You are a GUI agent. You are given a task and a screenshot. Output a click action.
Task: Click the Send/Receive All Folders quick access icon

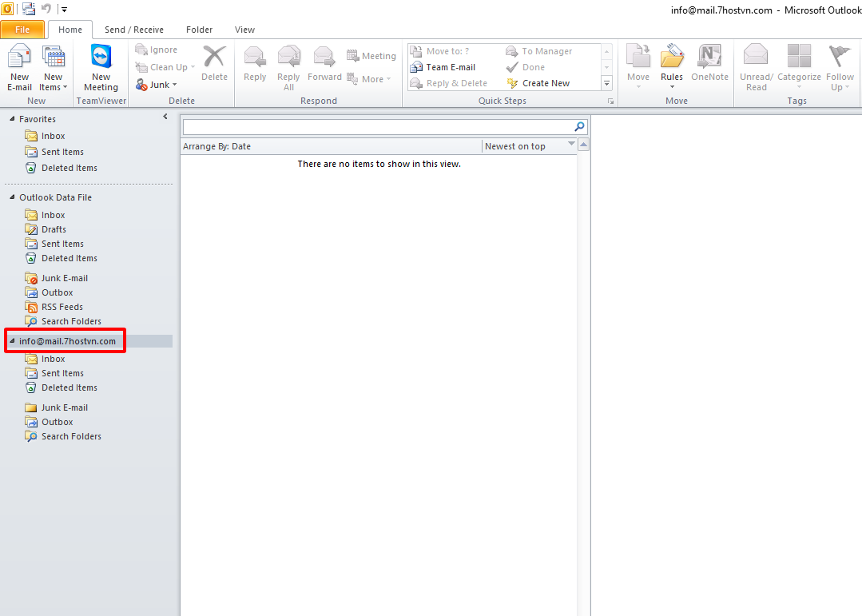pyautogui.click(x=29, y=9)
